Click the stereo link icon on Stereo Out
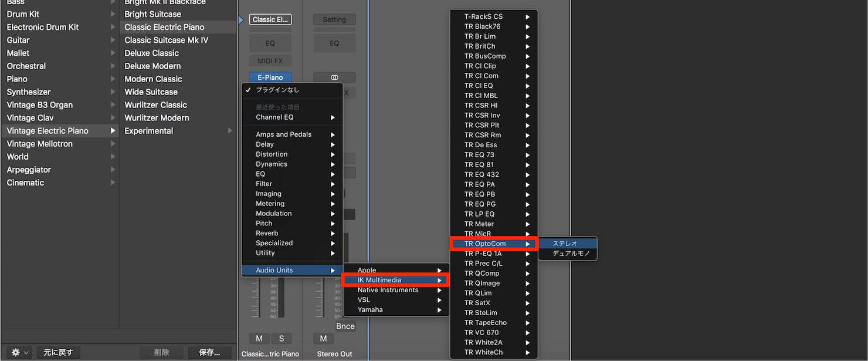The width and height of the screenshot is (868, 361). click(334, 77)
